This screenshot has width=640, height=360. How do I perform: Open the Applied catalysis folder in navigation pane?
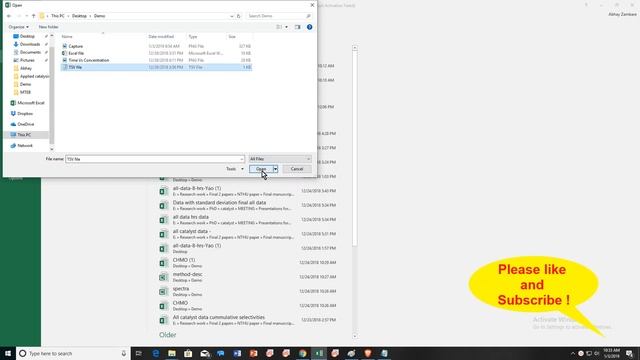click(31, 76)
